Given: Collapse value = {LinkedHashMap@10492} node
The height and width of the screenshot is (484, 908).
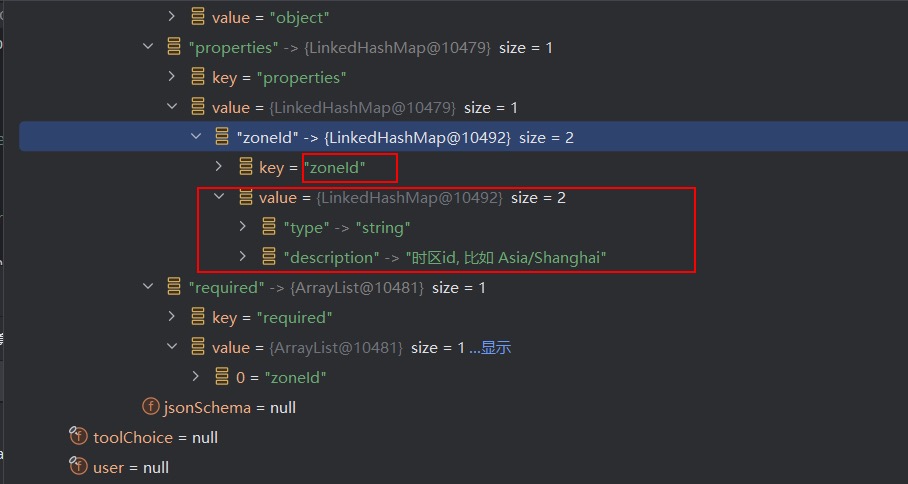Looking at the screenshot, I should coord(219,197).
